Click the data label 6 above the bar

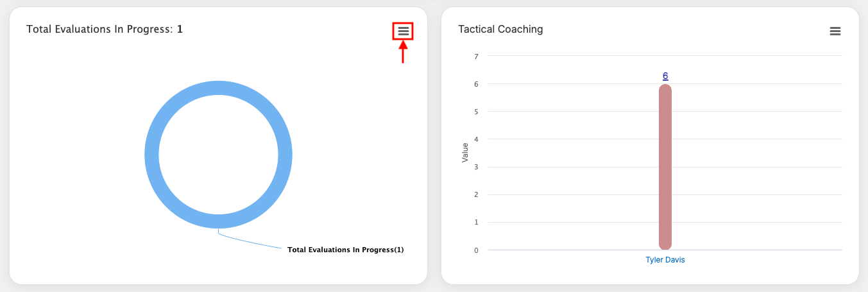click(x=665, y=76)
